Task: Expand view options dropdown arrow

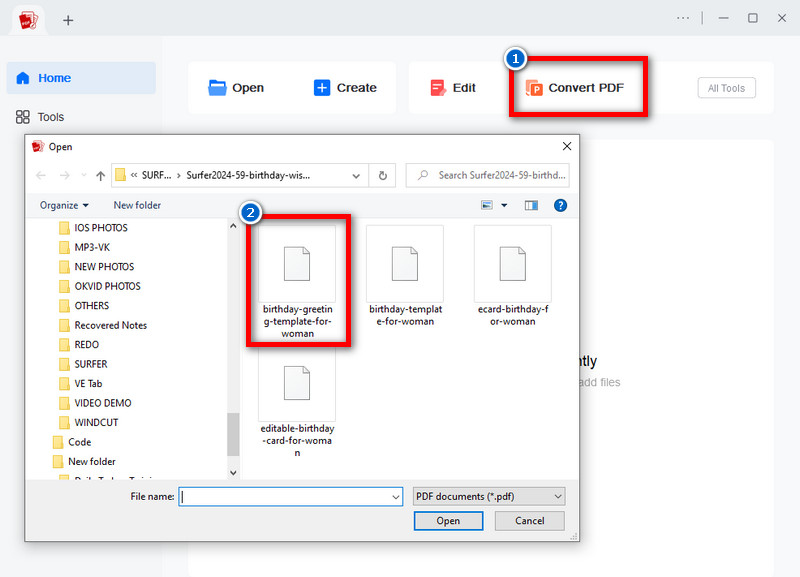Action: (504, 205)
